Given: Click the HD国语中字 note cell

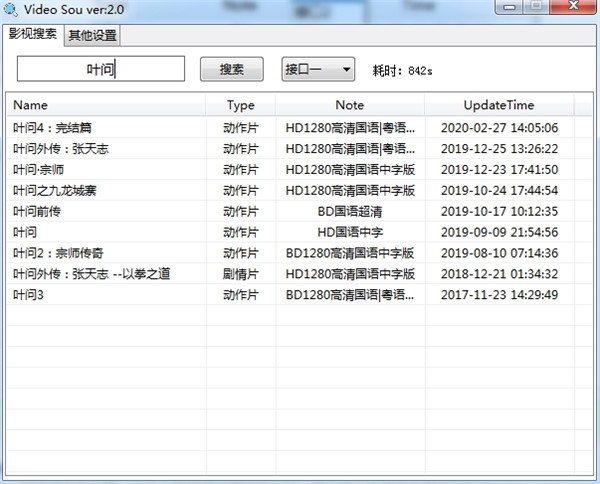Looking at the screenshot, I should (350, 232).
